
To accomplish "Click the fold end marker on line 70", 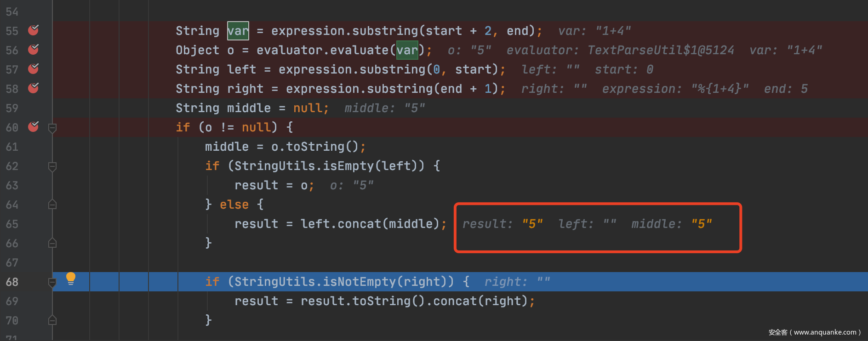I will [x=52, y=320].
